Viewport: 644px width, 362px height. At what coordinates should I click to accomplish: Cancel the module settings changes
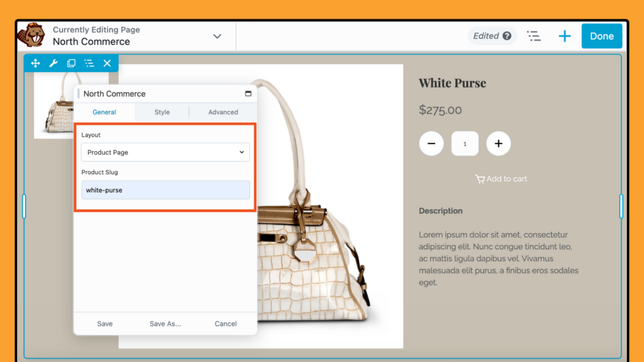(225, 324)
